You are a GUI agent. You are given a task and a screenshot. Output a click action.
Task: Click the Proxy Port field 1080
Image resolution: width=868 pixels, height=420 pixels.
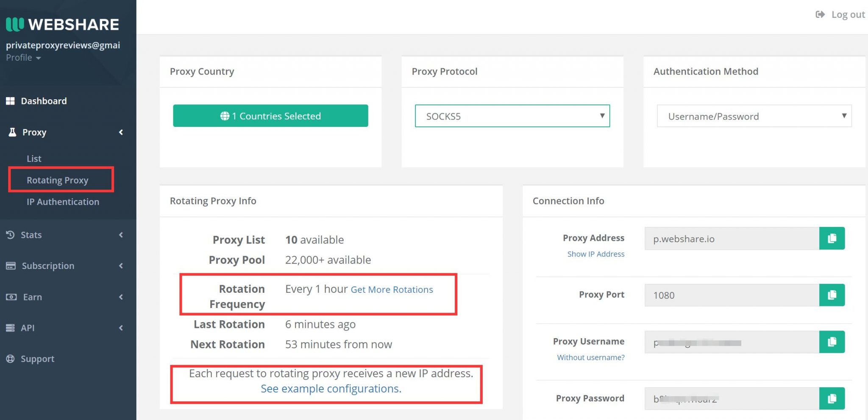point(732,295)
